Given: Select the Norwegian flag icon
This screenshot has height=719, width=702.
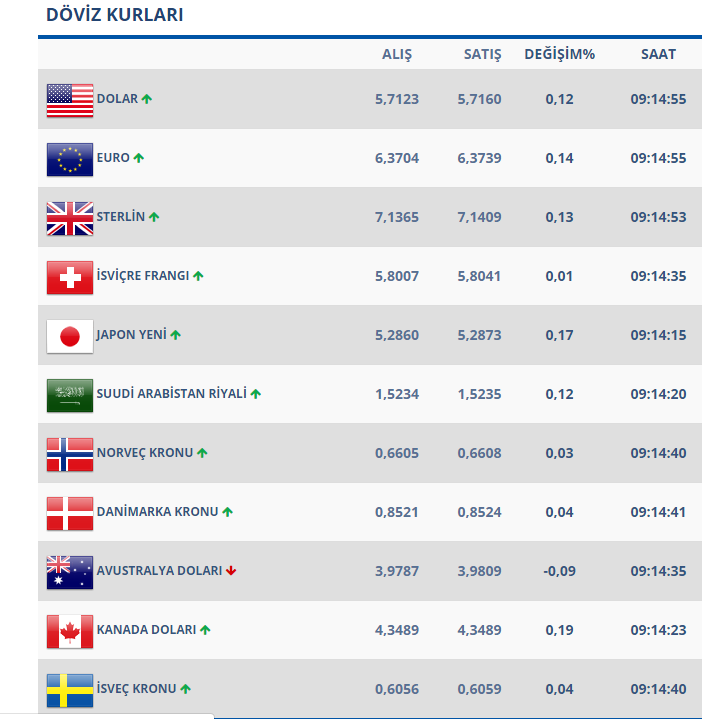Looking at the screenshot, I should (x=70, y=453).
